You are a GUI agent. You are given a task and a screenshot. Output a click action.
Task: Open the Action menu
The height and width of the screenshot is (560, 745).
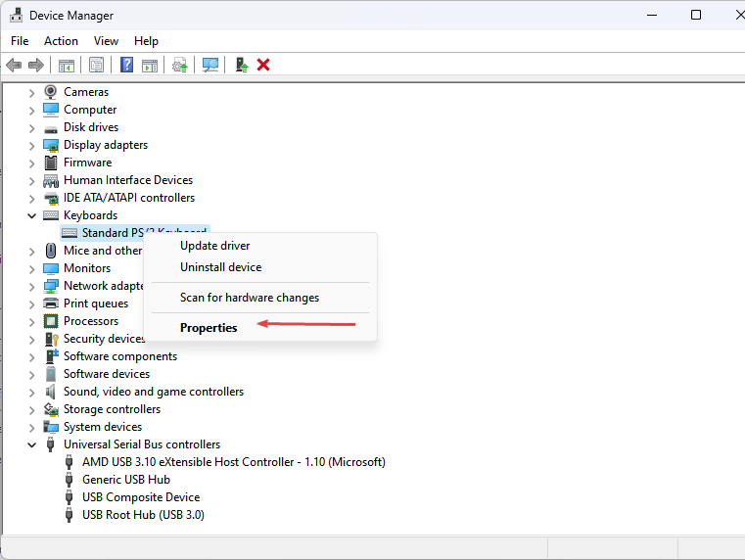[61, 41]
